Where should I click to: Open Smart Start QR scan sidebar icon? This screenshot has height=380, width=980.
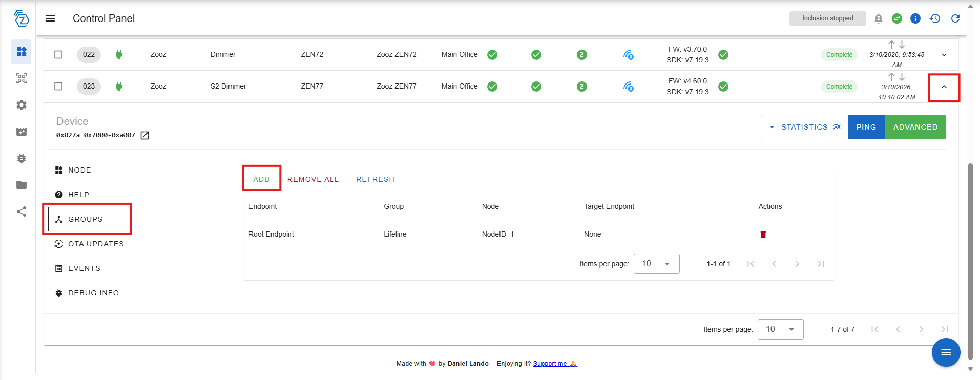(x=22, y=78)
